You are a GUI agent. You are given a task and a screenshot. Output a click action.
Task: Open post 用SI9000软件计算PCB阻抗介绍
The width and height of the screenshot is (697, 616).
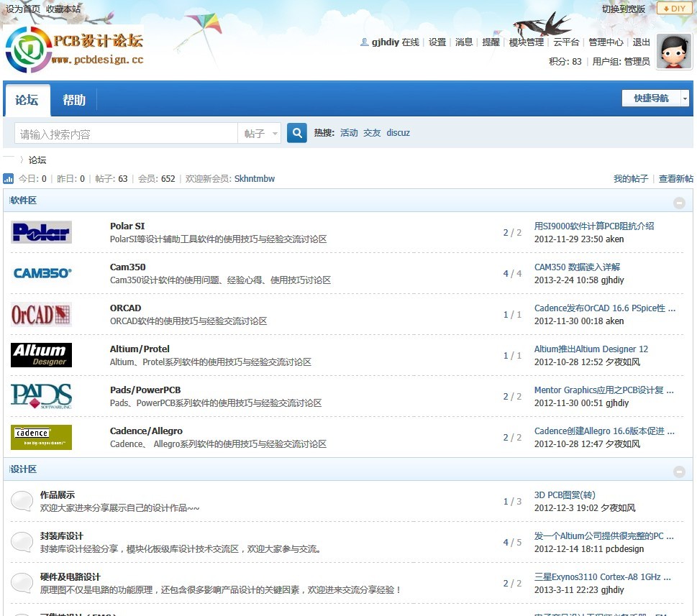pos(594,226)
